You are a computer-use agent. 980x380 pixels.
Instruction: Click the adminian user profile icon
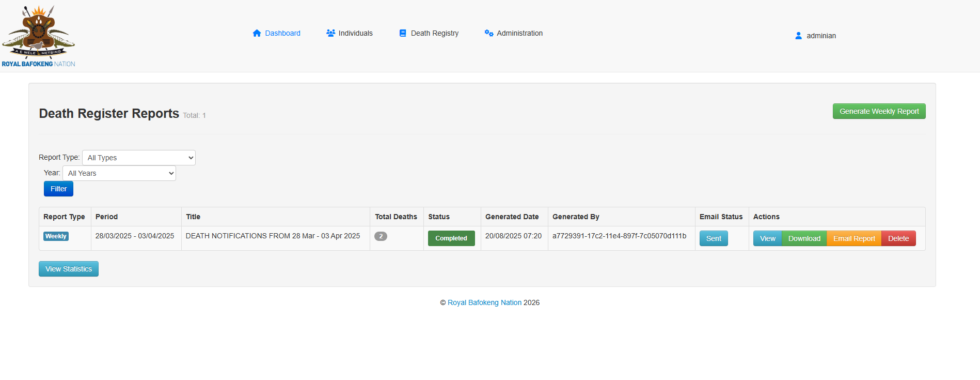point(798,36)
